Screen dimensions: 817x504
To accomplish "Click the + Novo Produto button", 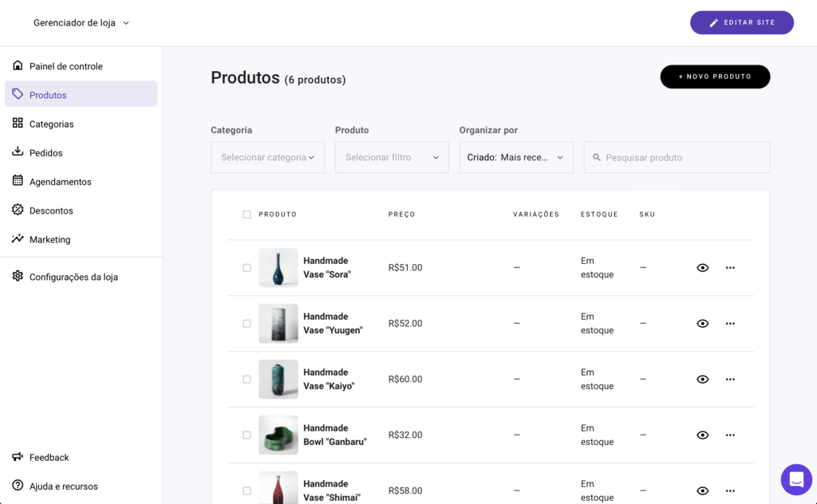I will pos(715,77).
